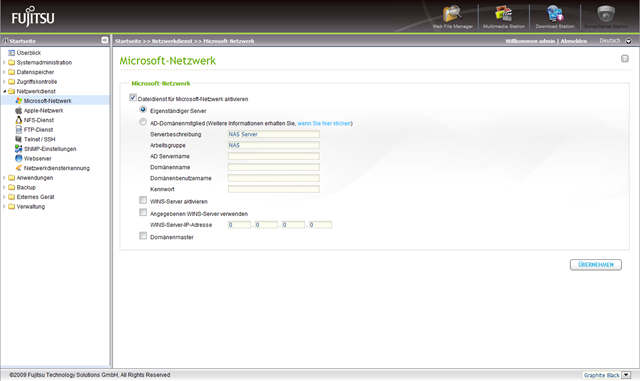Collapse the sidebar with the Startseite panel button
640x381 pixels.
[x=105, y=40]
